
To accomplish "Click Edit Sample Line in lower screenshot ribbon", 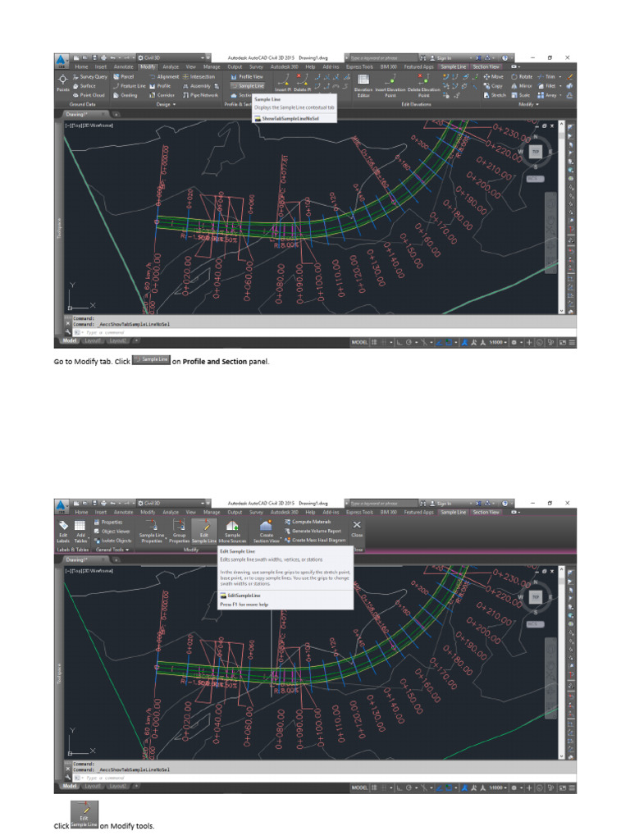I will 204,531.
